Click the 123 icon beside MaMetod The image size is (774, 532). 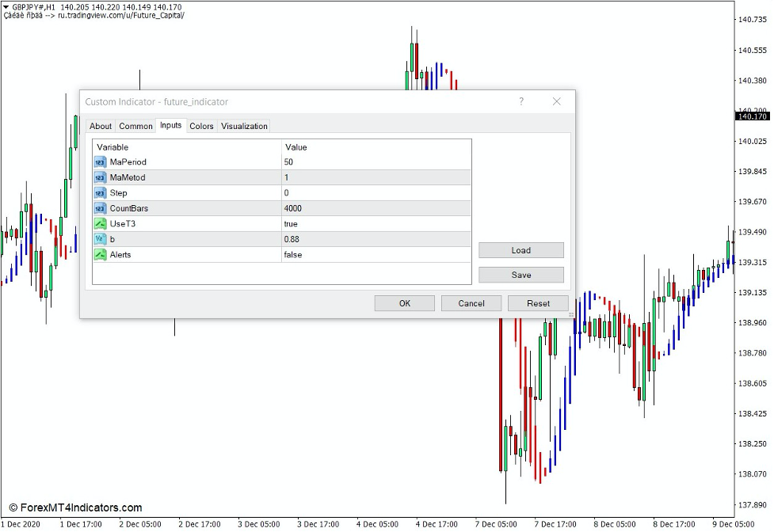(x=100, y=177)
